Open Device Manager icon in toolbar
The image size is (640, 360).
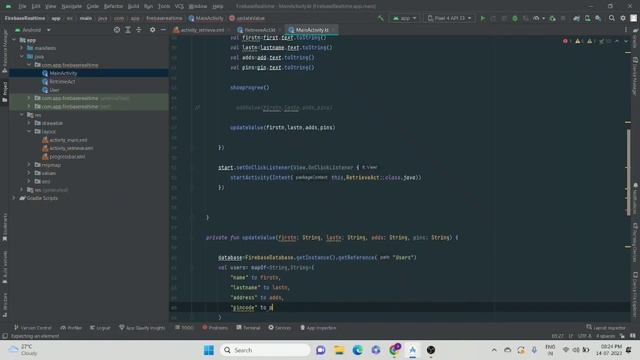587,18
